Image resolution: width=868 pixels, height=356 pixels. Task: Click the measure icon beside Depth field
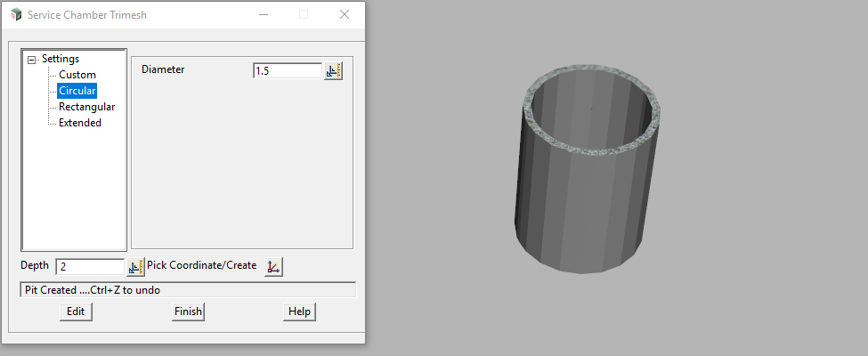tap(135, 267)
